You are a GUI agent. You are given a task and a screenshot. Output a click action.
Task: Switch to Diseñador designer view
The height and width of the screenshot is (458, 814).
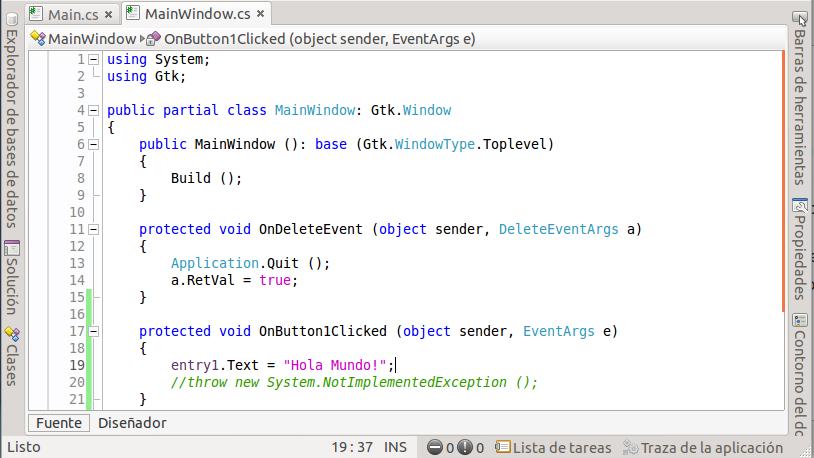click(x=132, y=423)
